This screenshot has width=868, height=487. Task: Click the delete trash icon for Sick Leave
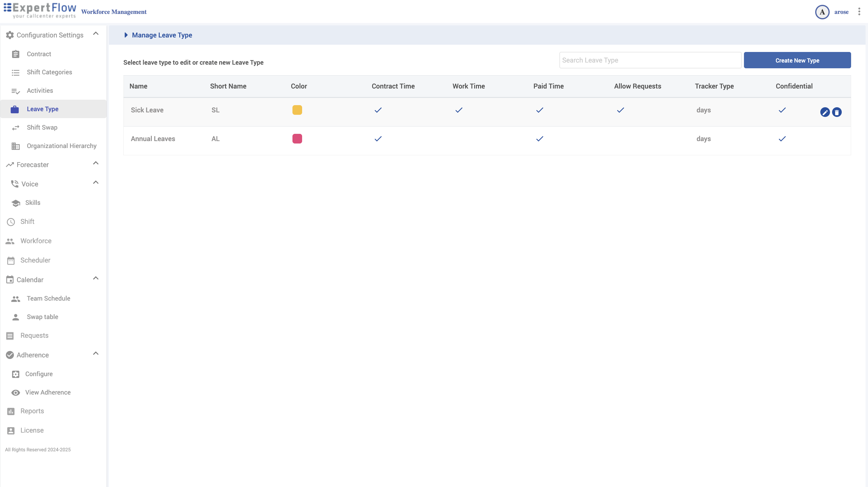click(x=837, y=112)
